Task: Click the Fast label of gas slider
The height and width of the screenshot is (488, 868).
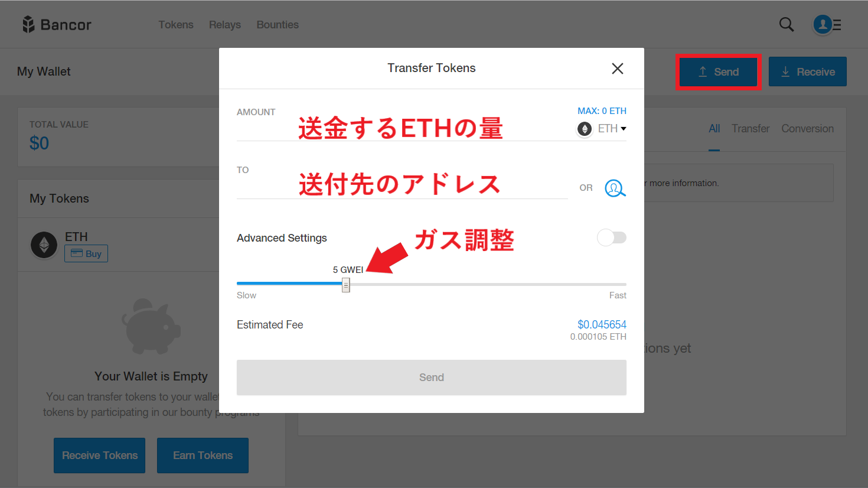Action: (x=618, y=295)
